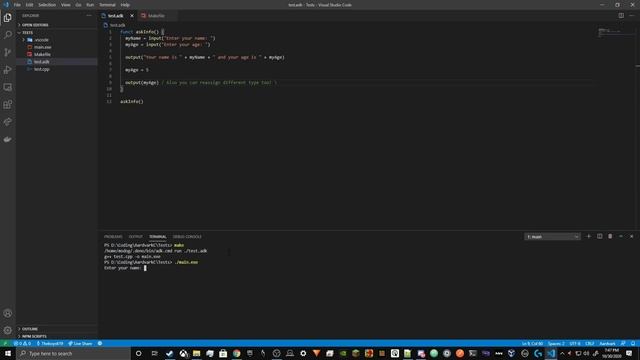The width and height of the screenshot is (640, 360).
Task: Create a new terminal with the plus icon
Action: coord(589,236)
